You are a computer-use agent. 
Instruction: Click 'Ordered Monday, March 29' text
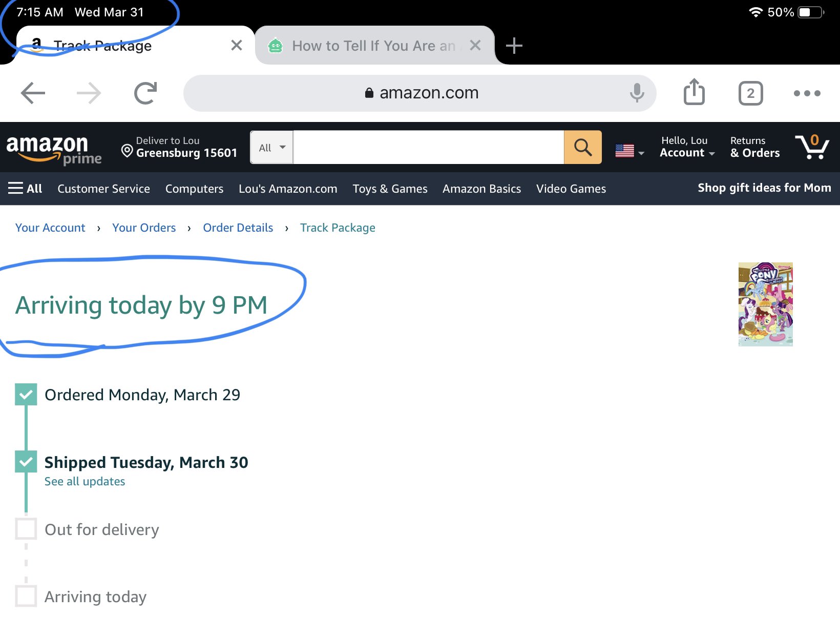(x=142, y=395)
